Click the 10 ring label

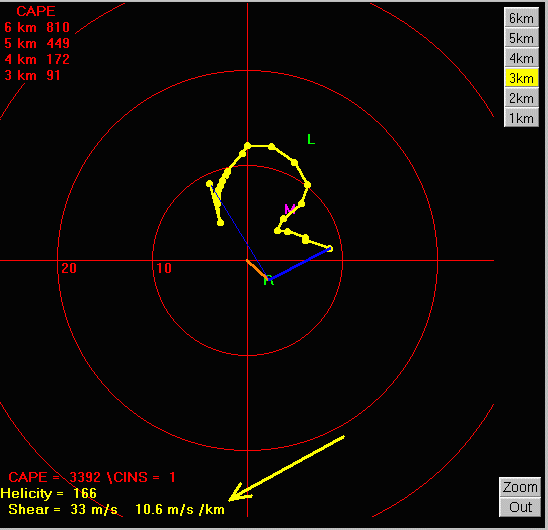tap(164, 268)
